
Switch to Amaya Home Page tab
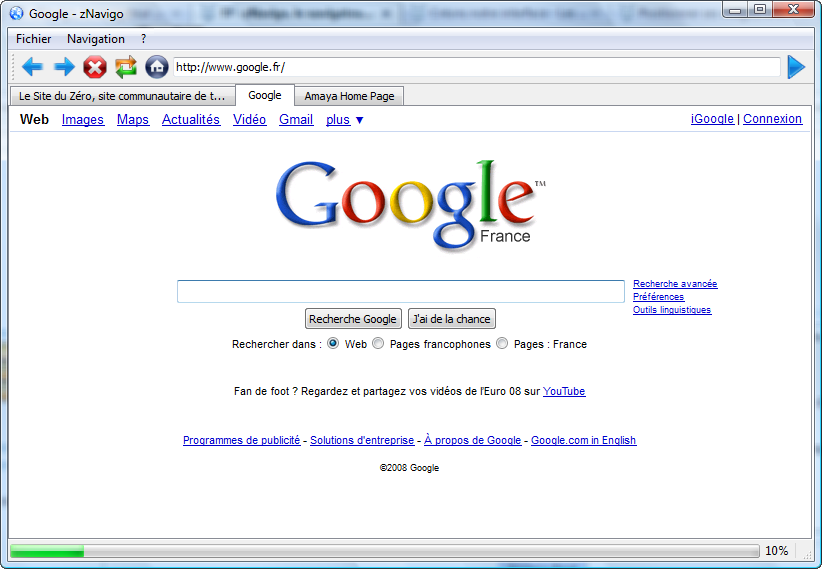[349, 96]
